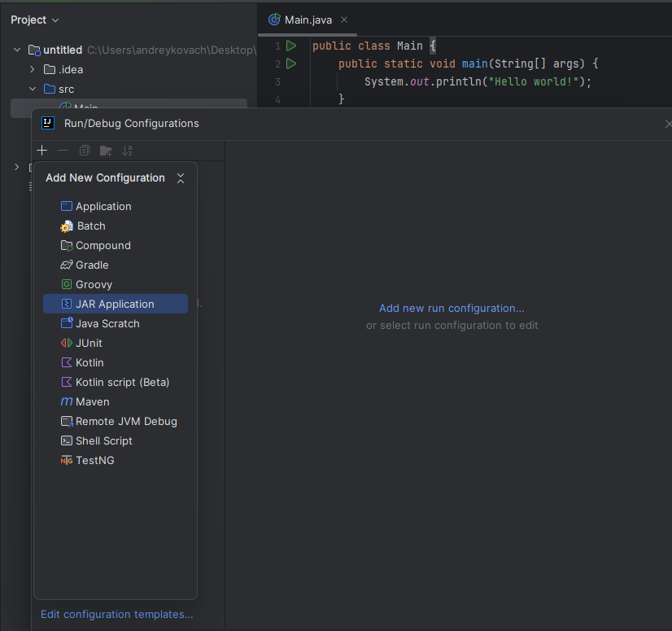
Task: Select Shell Script configuration type
Action: click(116, 440)
